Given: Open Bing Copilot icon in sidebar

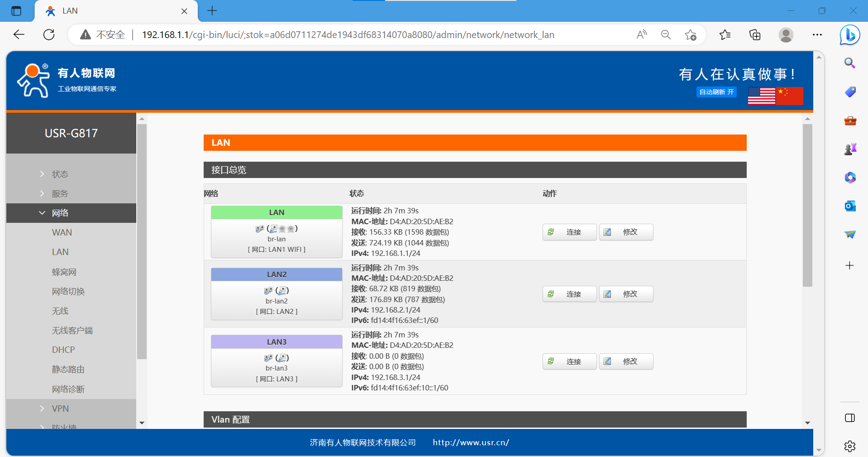Looking at the screenshot, I should 849,35.
